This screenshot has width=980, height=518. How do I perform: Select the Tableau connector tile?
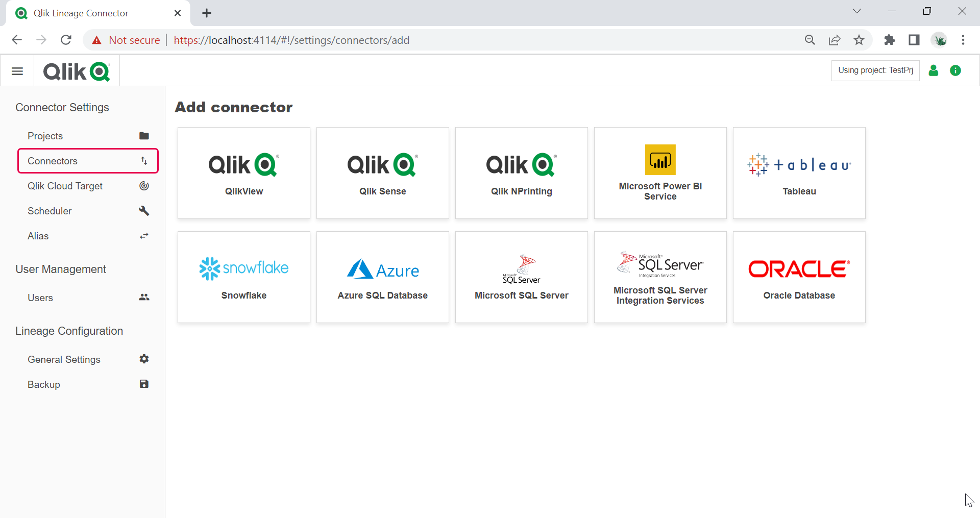pos(799,173)
